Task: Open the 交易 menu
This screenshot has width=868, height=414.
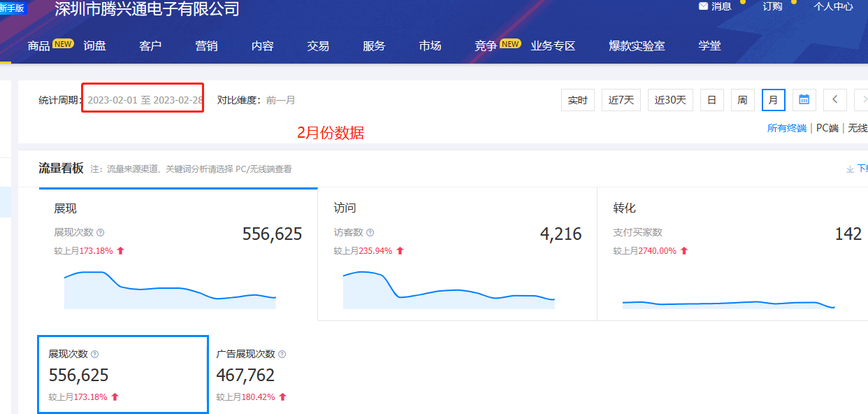Action: point(319,46)
